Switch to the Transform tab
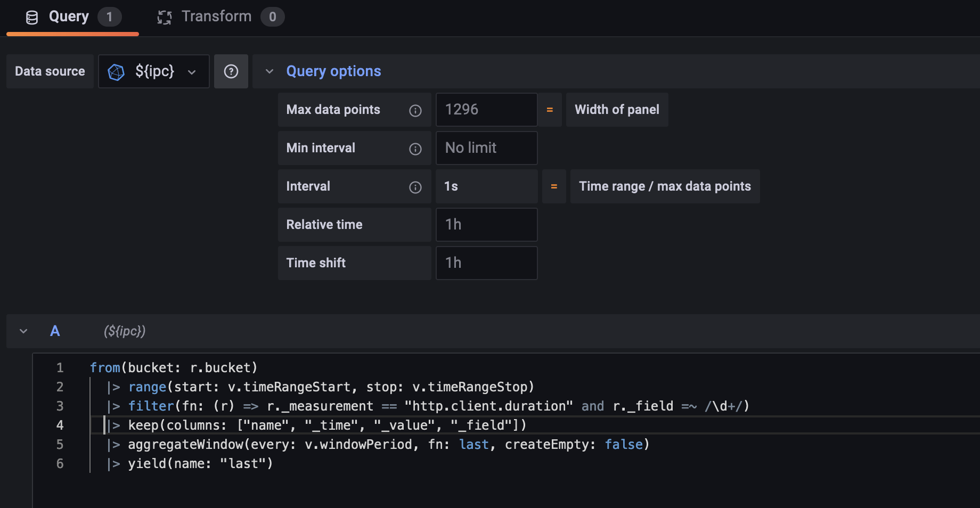This screenshot has width=980, height=508. coord(216,16)
